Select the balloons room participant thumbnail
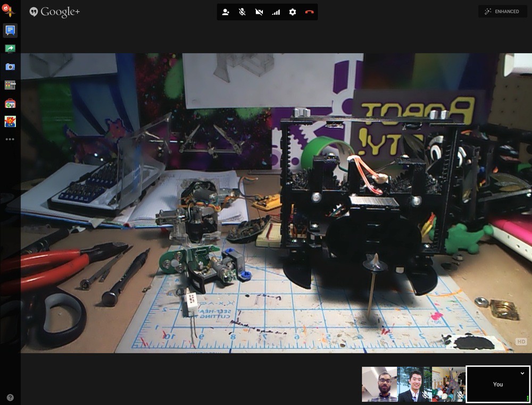Viewport: 532px width, 405px height. (448, 384)
